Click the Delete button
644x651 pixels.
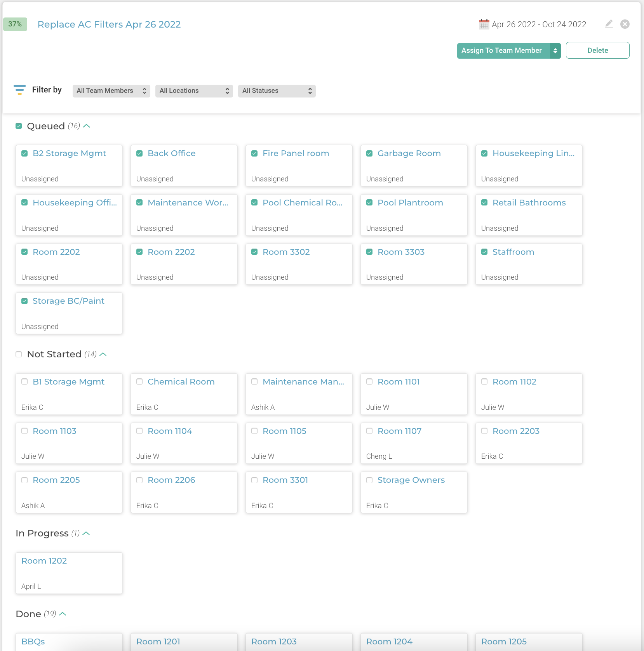(598, 50)
